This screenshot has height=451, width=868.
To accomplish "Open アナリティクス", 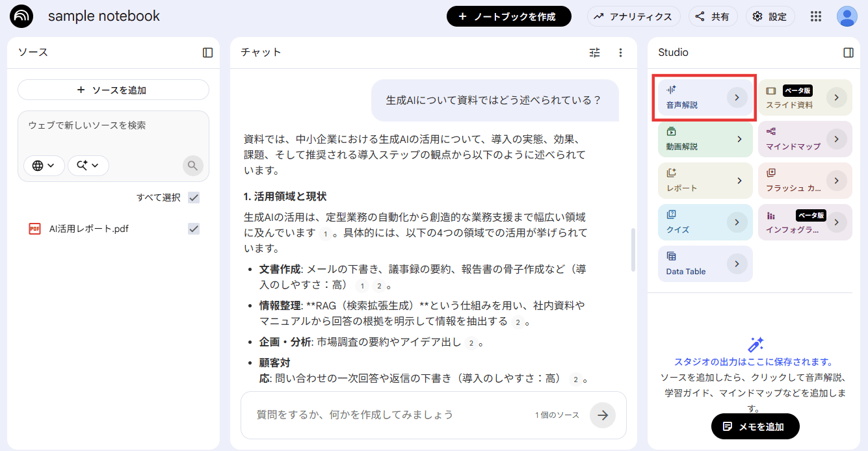I will pos(633,16).
